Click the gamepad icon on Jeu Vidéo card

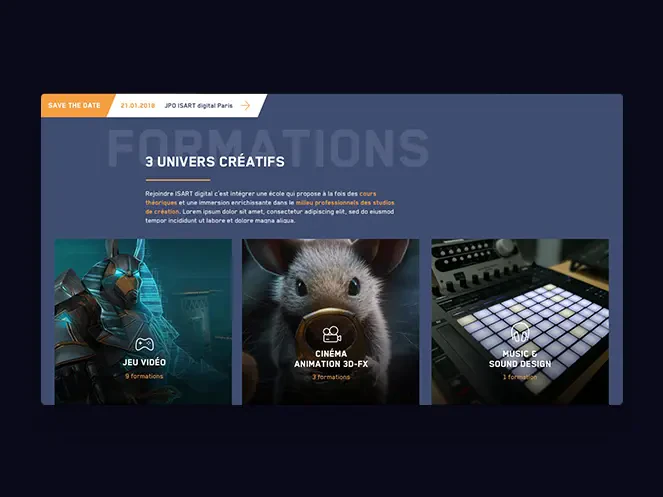click(144, 344)
